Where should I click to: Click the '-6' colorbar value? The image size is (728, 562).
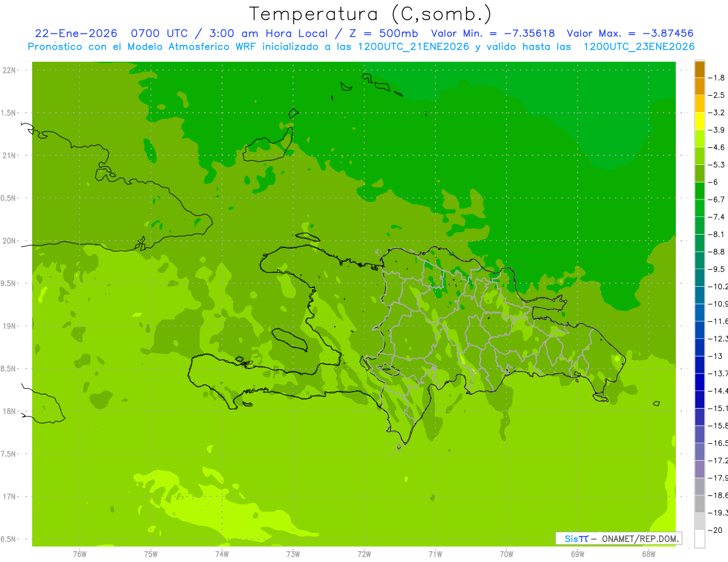pos(713,182)
